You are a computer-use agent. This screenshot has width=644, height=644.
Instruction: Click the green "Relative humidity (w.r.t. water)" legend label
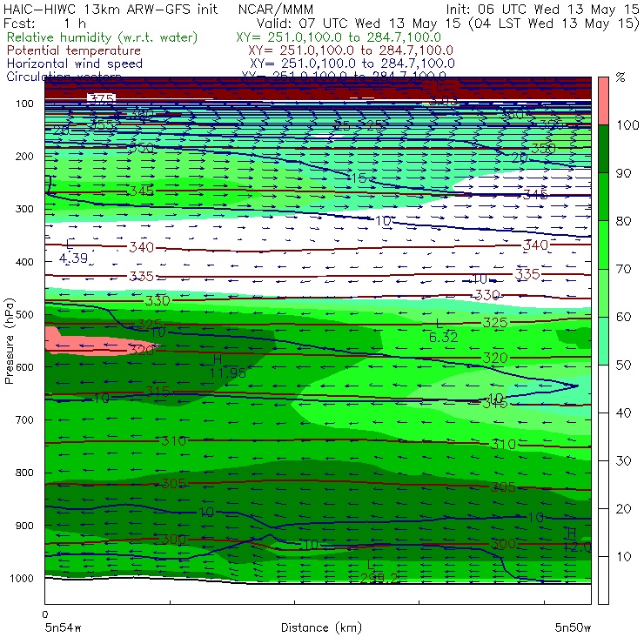(103, 37)
